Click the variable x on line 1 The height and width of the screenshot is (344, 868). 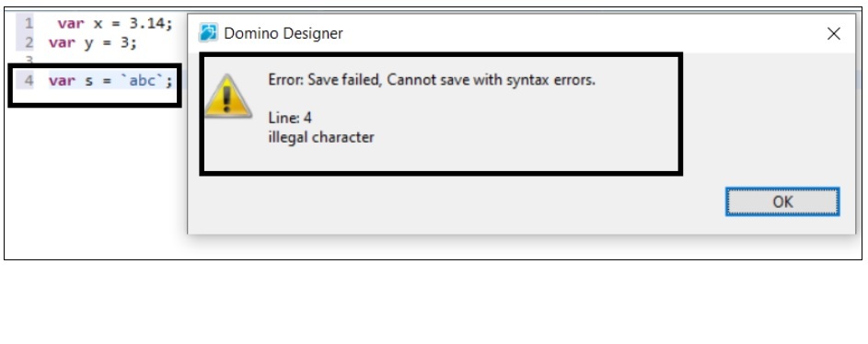[98, 24]
